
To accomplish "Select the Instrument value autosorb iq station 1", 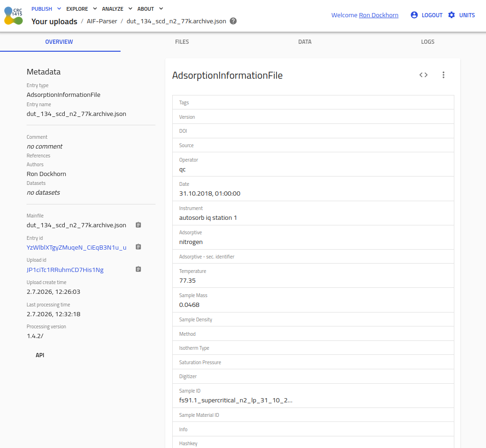I will point(208,217).
